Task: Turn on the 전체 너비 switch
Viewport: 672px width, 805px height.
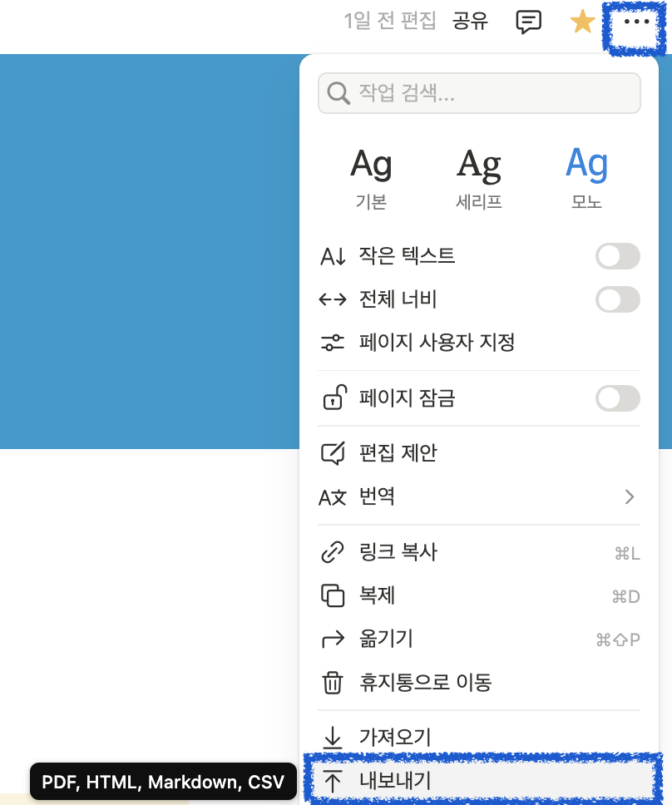Action: (x=617, y=299)
